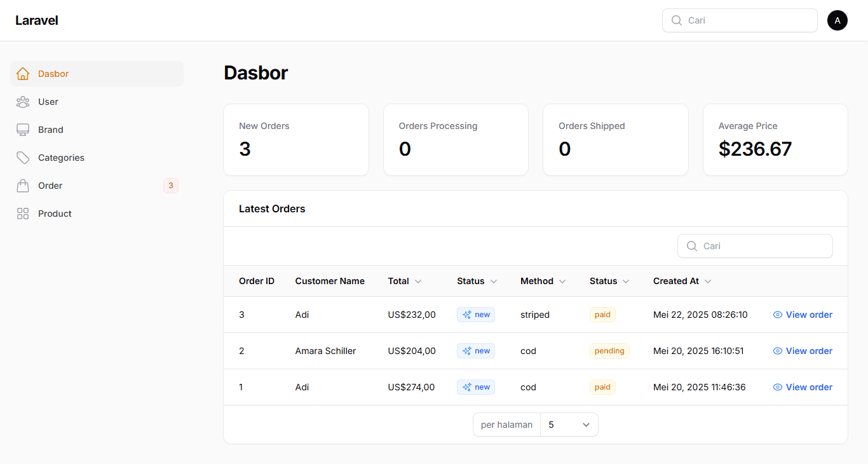This screenshot has height=464, width=868.
Task: Click the Brand monitor icon in sidebar
Action: pos(23,130)
